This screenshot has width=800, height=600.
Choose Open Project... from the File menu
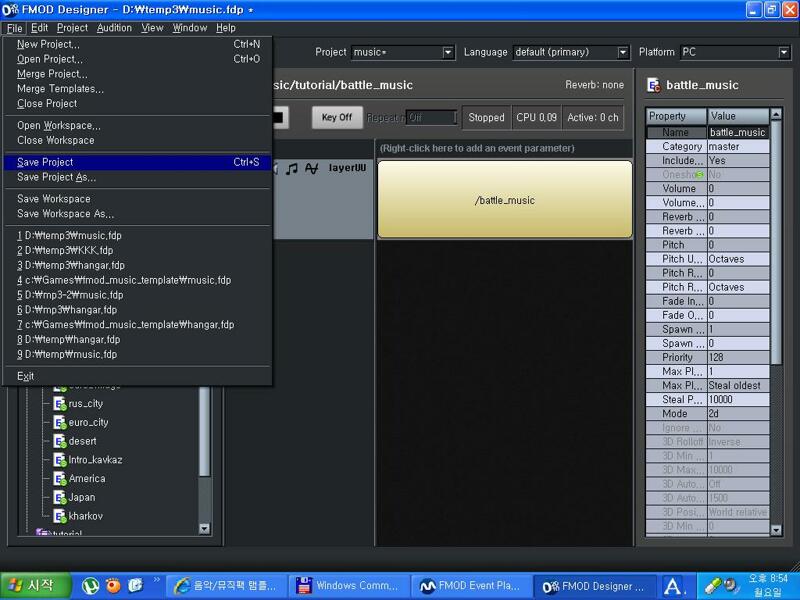coord(137,59)
